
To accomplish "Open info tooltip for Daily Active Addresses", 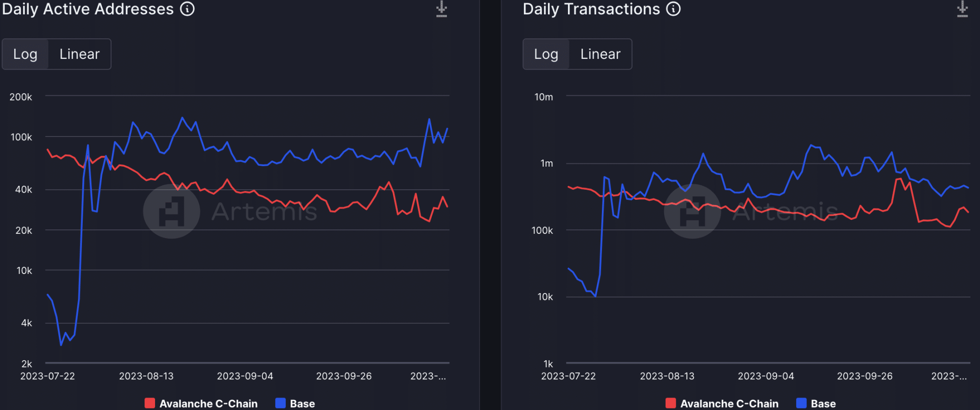I will tap(187, 9).
